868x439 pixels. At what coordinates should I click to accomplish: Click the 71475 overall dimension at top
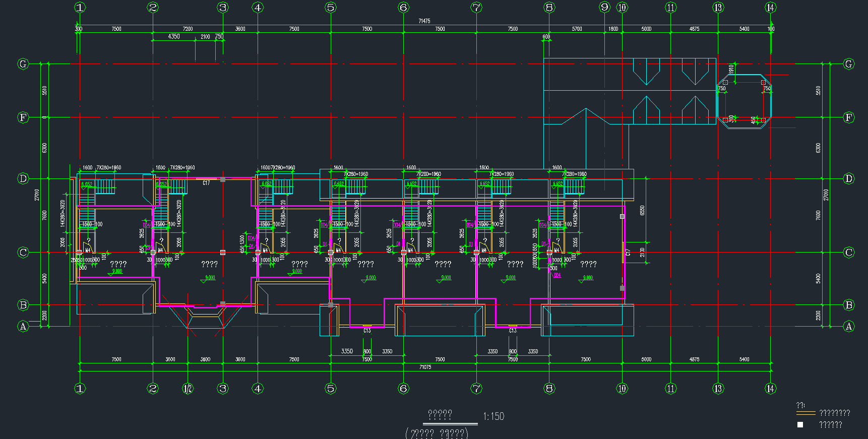click(x=424, y=21)
